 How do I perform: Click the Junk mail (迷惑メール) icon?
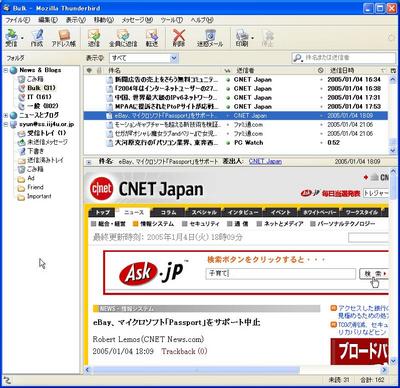click(x=210, y=37)
